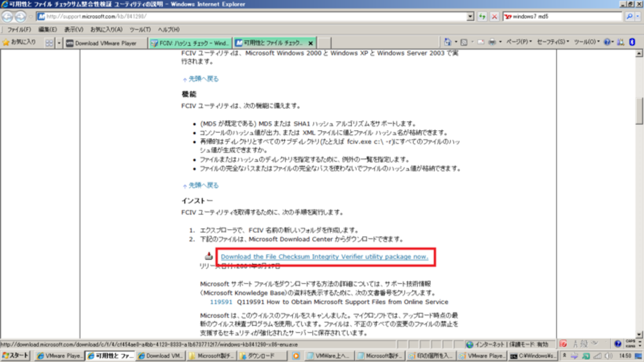644x362 pixels.
Task: Open the Quick Tabs grid icon
Action: 49,43
